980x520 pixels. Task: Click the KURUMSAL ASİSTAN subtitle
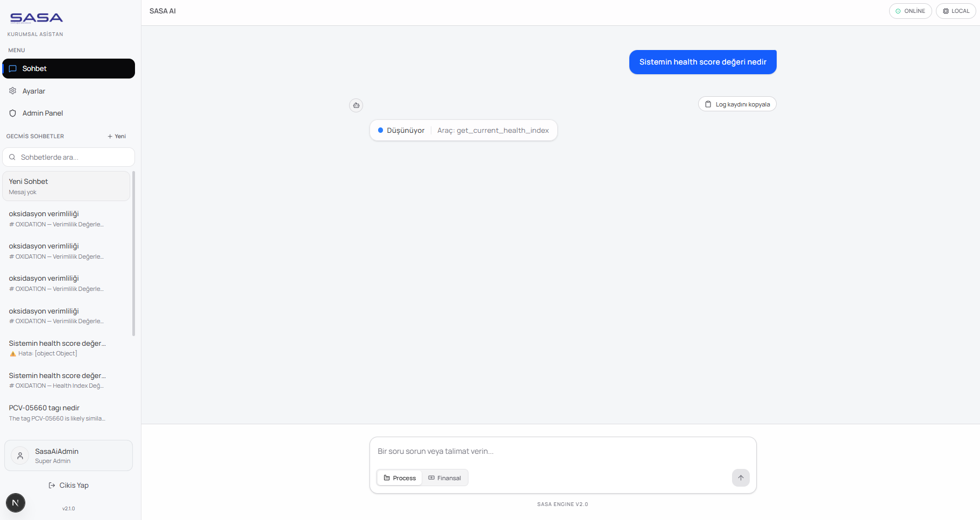[x=35, y=34]
